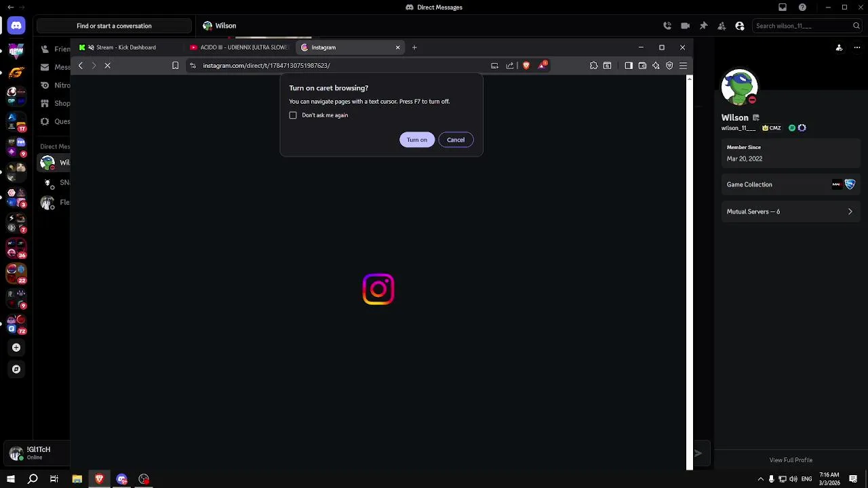The width and height of the screenshot is (868, 488).
Task: Go back in the Brave browser
Action: (x=81, y=66)
